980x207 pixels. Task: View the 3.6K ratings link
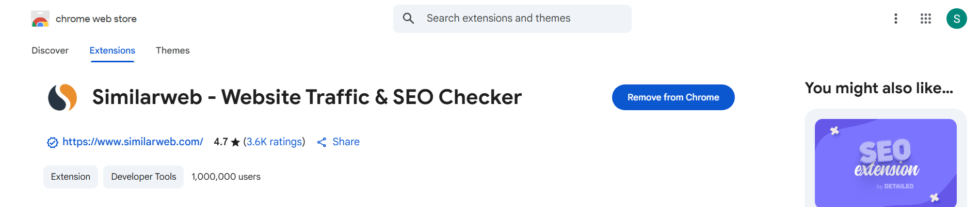point(274,142)
